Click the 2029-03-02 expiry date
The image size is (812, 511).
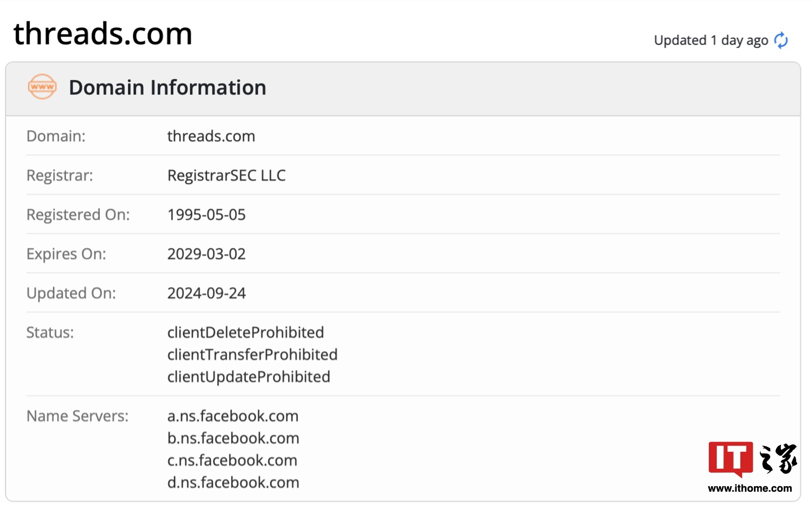206,254
